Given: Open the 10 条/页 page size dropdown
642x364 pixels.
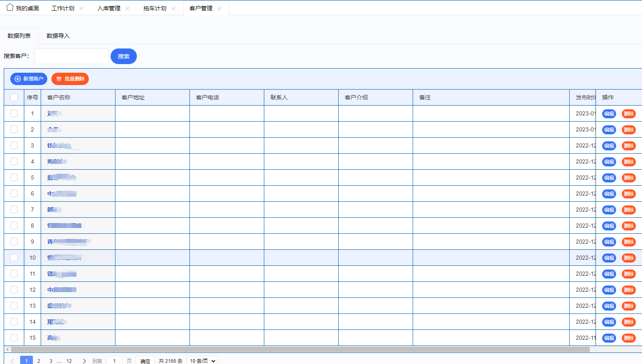Looking at the screenshot, I should point(202,361).
